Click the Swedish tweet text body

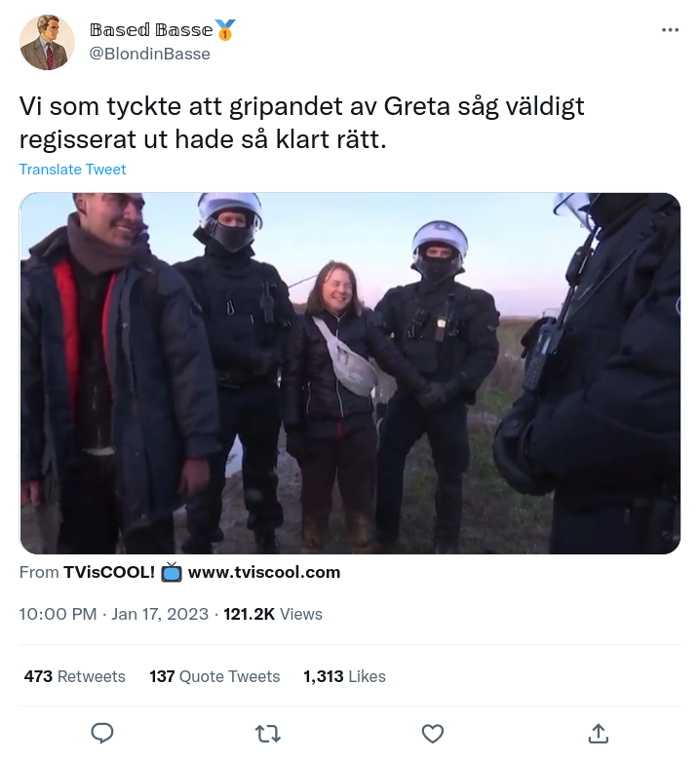[301, 123]
